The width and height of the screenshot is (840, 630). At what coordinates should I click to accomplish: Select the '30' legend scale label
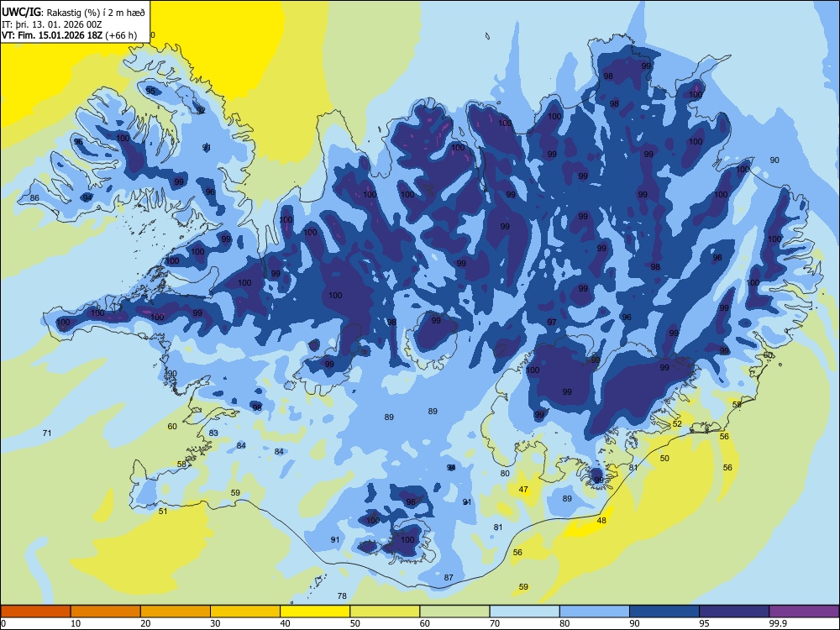215,623
